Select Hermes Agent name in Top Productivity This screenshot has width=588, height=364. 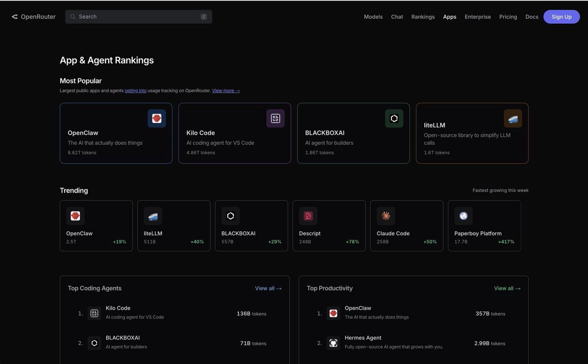pos(363,338)
